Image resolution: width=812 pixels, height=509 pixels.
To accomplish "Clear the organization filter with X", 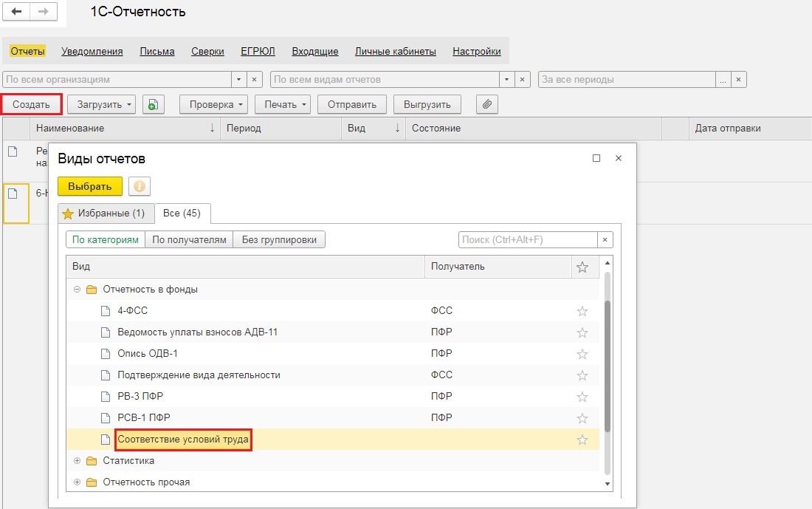I will (x=254, y=79).
